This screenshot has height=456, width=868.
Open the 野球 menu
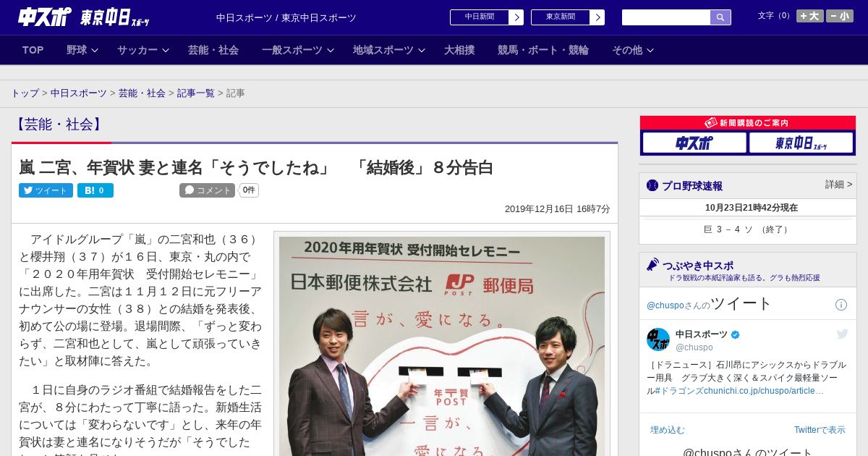click(77, 50)
